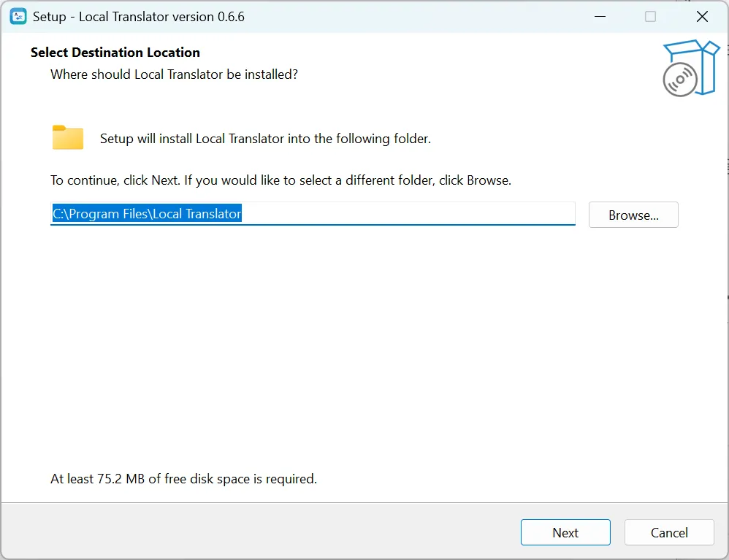
Task: Close the Local Translator setup wizard
Action: [702, 17]
